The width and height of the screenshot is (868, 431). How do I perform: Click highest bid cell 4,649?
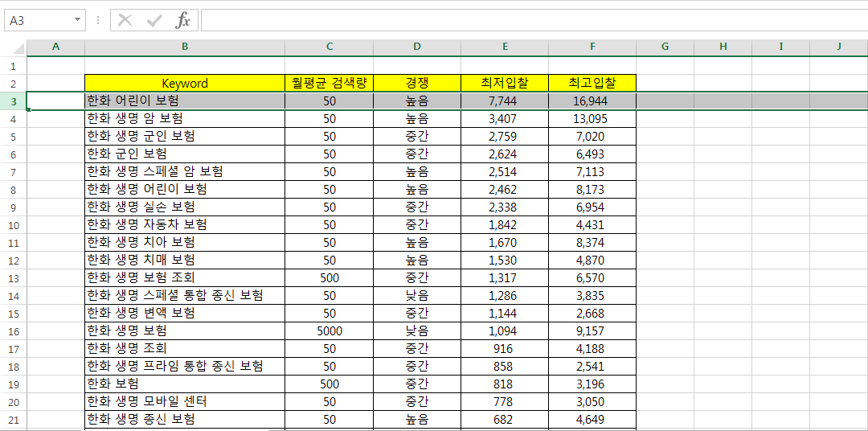click(592, 420)
